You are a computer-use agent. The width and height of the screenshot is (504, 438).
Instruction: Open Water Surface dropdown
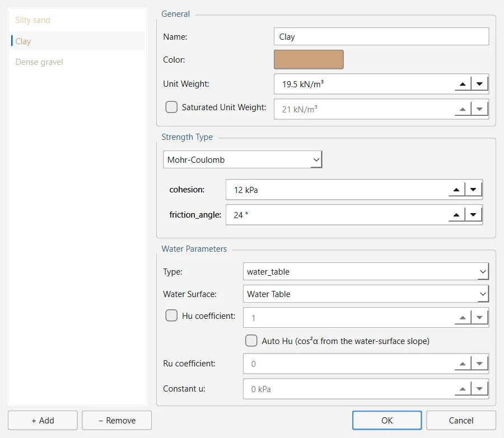point(366,294)
